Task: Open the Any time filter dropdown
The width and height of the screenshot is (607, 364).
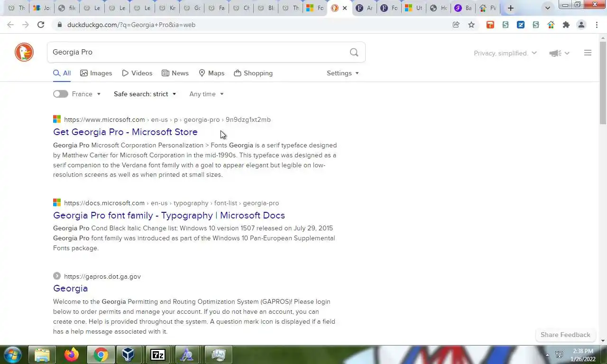Action: pyautogui.click(x=206, y=94)
